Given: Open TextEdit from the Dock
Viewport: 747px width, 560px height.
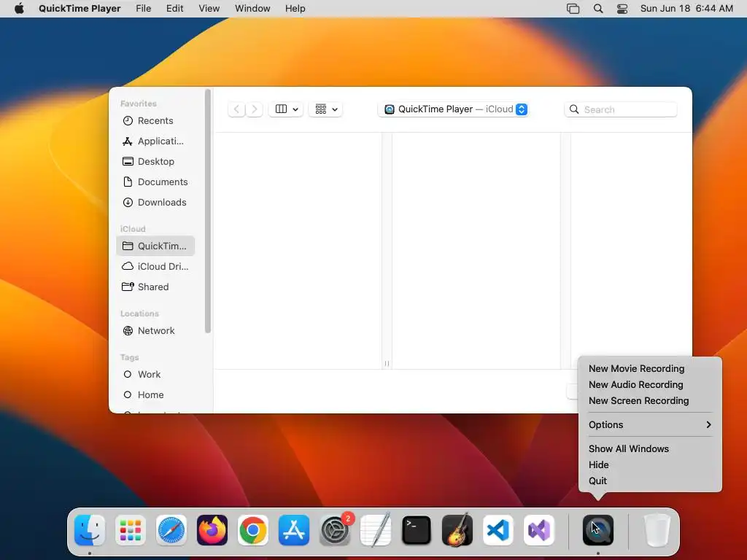Looking at the screenshot, I should (x=376, y=530).
